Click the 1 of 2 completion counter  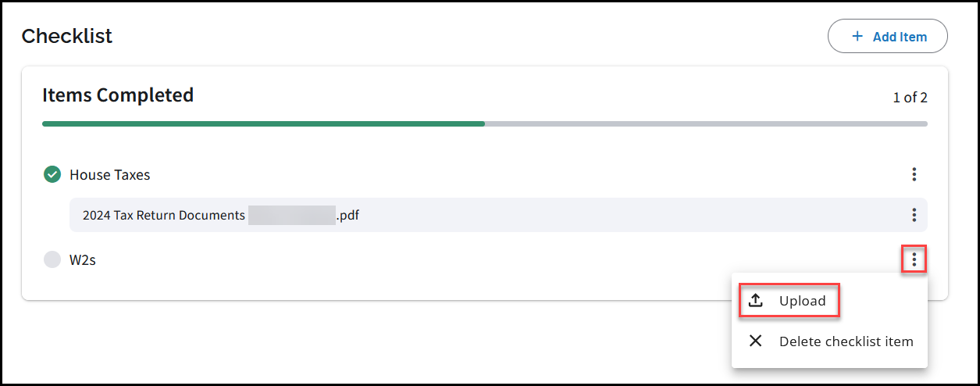click(x=910, y=98)
